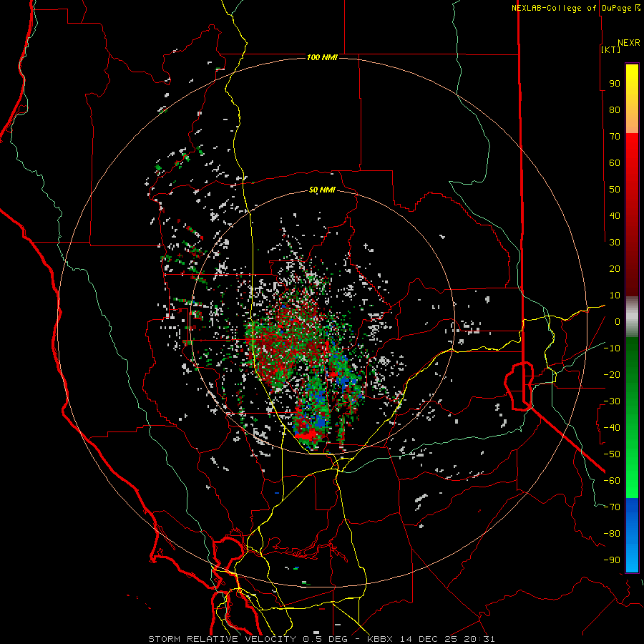Image resolution: width=644 pixels, height=644 pixels.
Task: Click the '50 NMI' range ring label
Action: pyautogui.click(x=322, y=190)
